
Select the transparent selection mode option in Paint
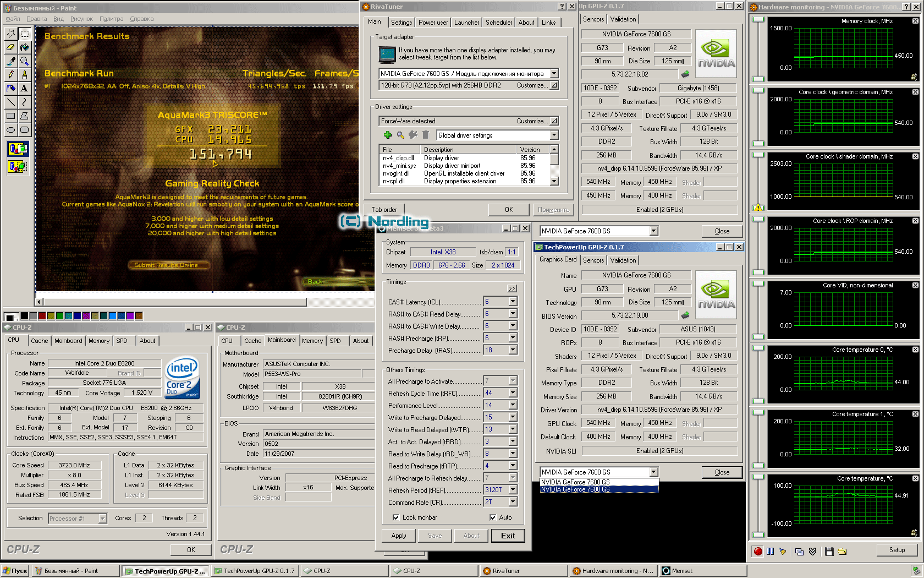(x=18, y=165)
